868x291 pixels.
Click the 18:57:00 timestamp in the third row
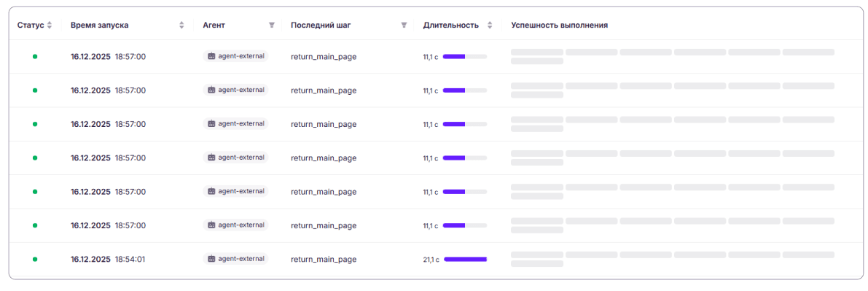point(130,124)
